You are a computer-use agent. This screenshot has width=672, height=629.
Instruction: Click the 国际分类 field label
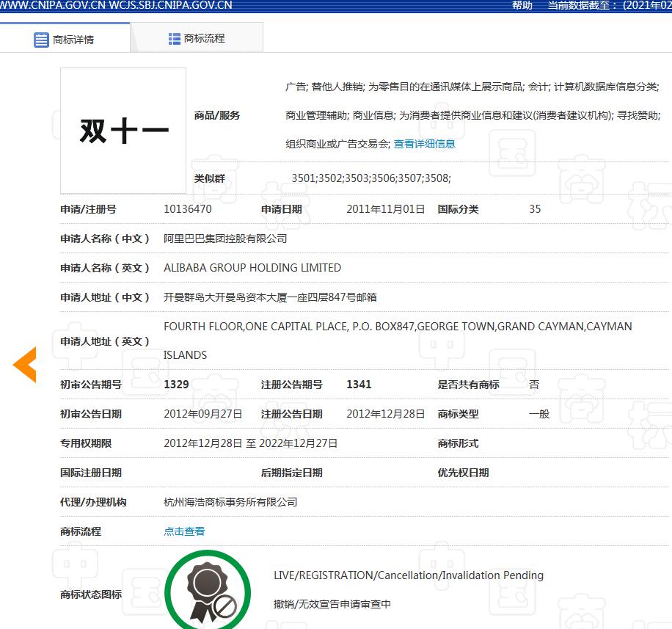pyautogui.click(x=458, y=209)
